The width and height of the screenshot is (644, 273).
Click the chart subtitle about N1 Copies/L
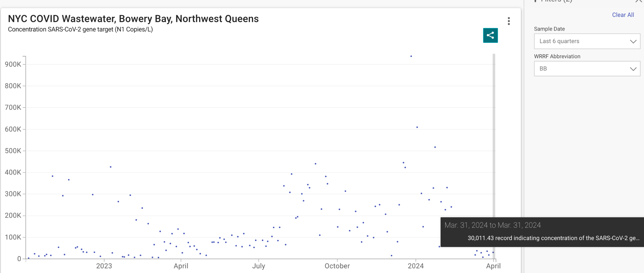coord(80,29)
